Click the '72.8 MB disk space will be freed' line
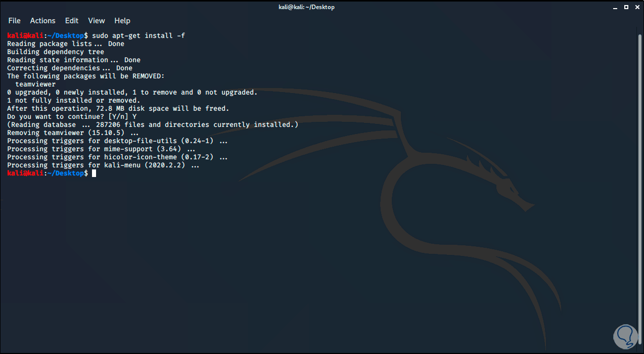The image size is (644, 354). pyautogui.click(x=118, y=108)
